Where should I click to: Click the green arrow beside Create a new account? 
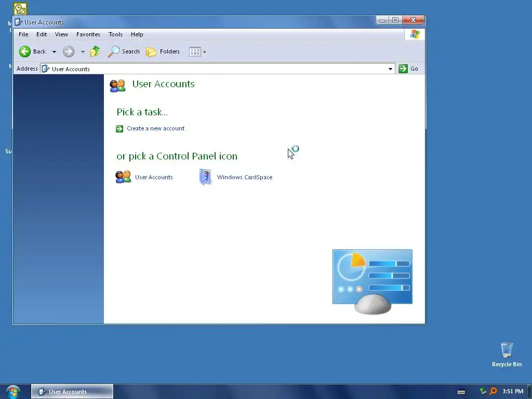coord(119,129)
